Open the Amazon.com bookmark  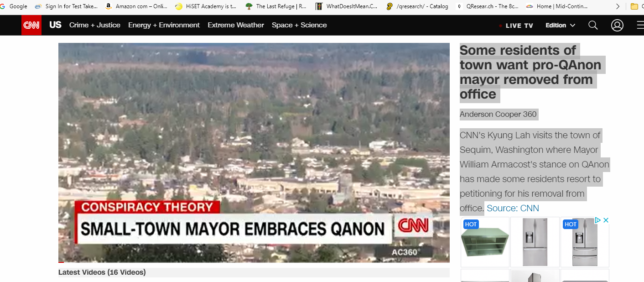(x=136, y=6)
